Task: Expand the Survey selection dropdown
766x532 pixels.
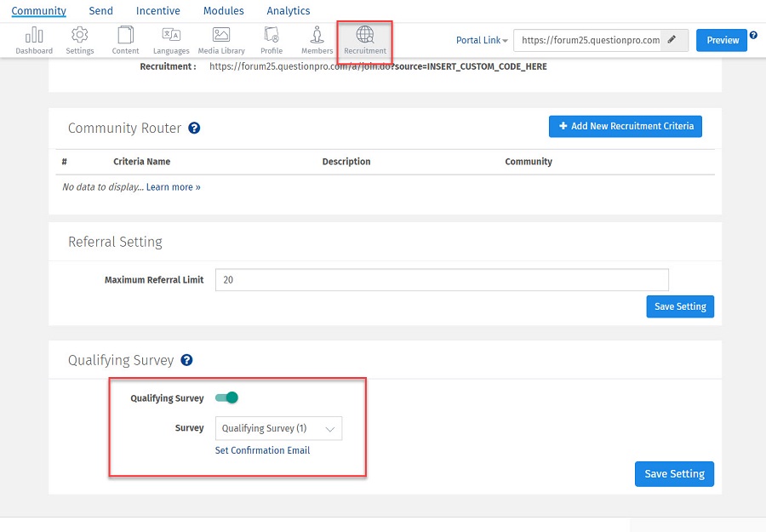Action: [278, 428]
